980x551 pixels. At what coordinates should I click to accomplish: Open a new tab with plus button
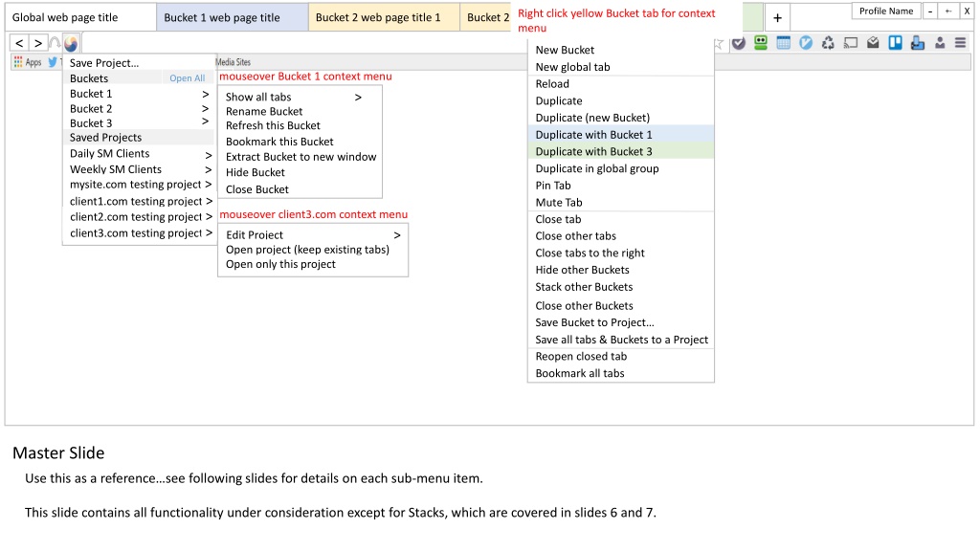(x=777, y=17)
